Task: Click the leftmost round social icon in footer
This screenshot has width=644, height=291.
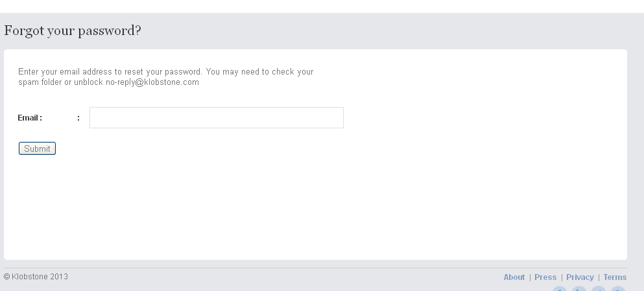Action: pyautogui.click(x=560, y=289)
